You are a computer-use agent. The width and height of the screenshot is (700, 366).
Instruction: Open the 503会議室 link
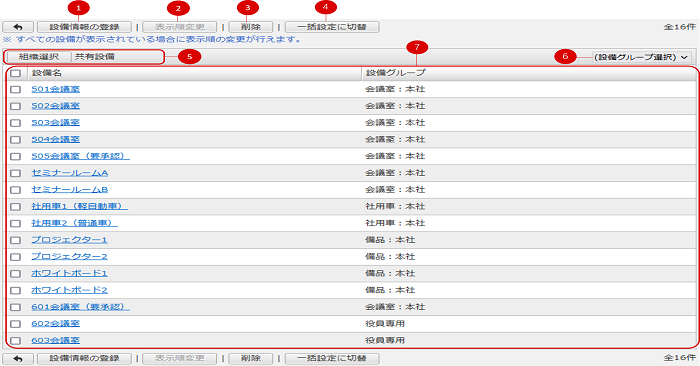[x=56, y=122]
